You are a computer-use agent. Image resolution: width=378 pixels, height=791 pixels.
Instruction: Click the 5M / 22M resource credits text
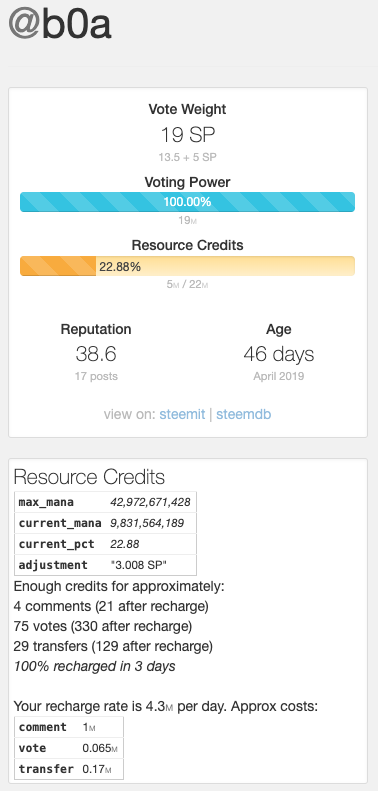click(187, 285)
